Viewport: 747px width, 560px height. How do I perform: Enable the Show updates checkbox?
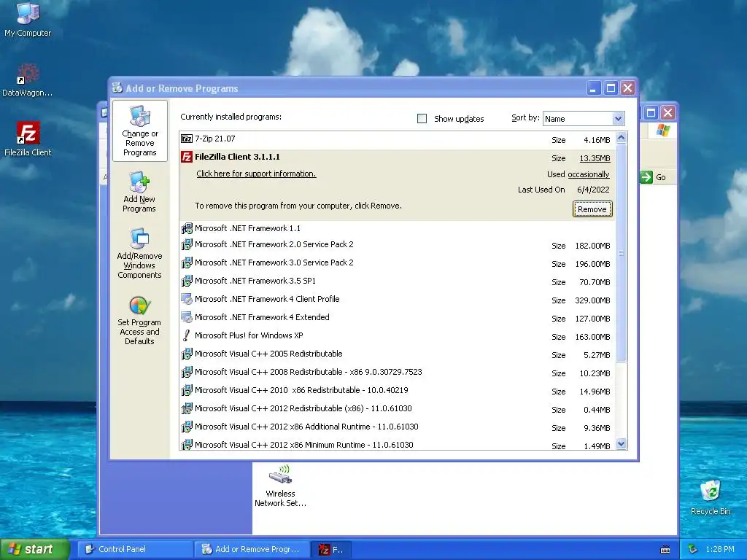coord(422,119)
